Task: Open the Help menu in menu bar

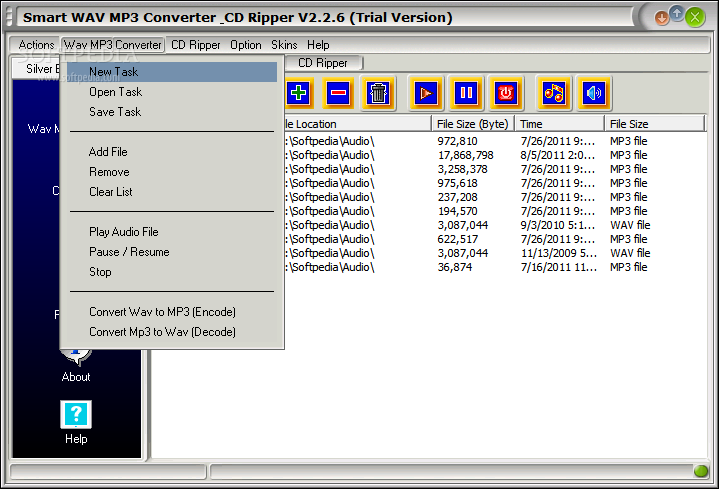Action: [318, 45]
